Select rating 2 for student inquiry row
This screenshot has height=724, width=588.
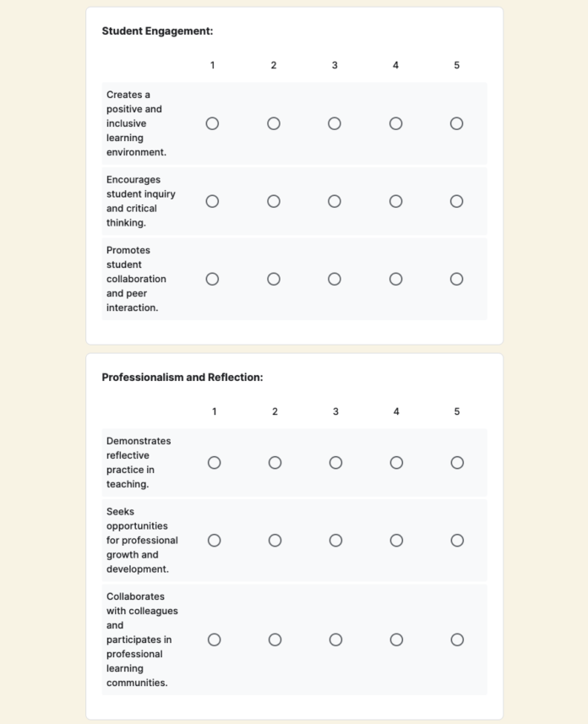[273, 201]
